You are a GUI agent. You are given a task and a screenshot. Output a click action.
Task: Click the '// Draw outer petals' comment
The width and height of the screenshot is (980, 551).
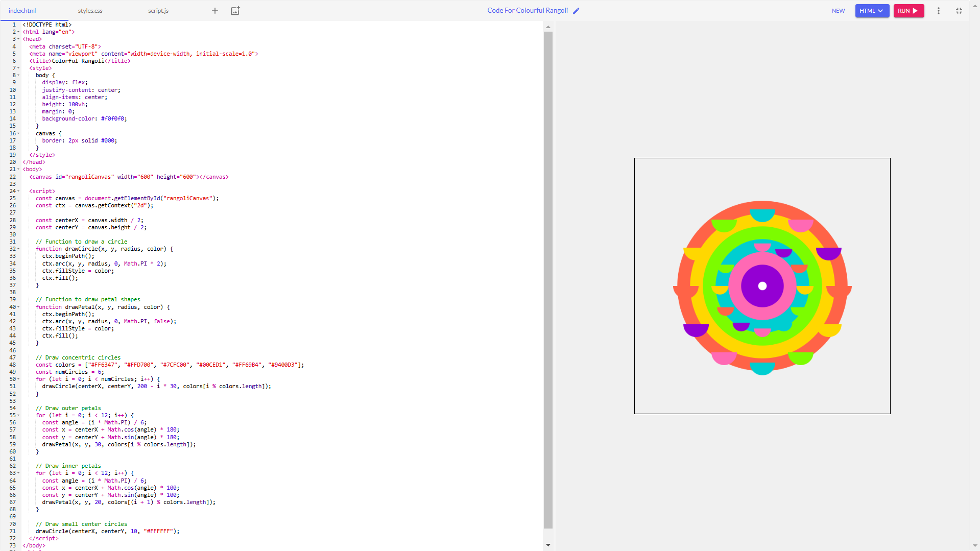68,408
